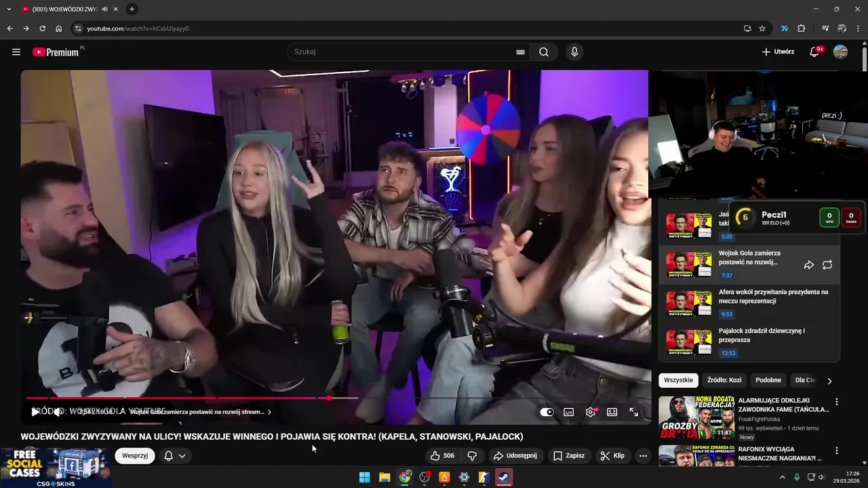
Task: Open a new browser tab
Action: 132,9
